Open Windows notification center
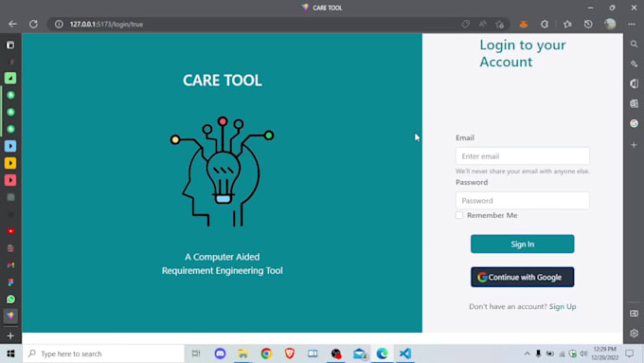The height and width of the screenshot is (363, 644). pyautogui.click(x=629, y=354)
